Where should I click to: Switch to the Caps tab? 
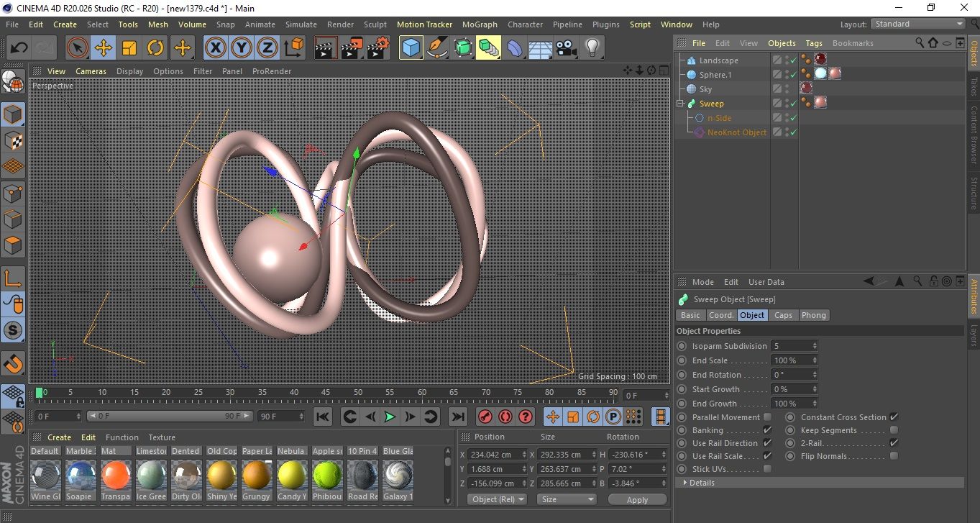pos(783,315)
